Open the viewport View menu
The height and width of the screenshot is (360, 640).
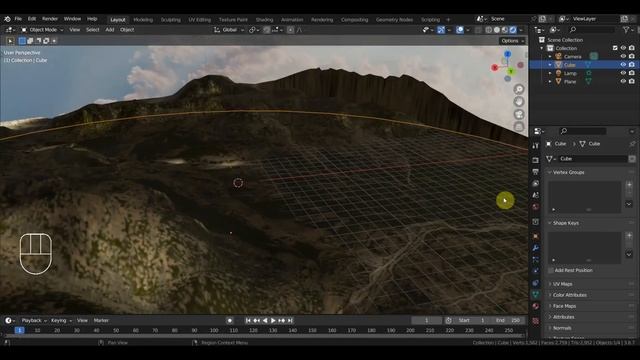tap(75, 30)
